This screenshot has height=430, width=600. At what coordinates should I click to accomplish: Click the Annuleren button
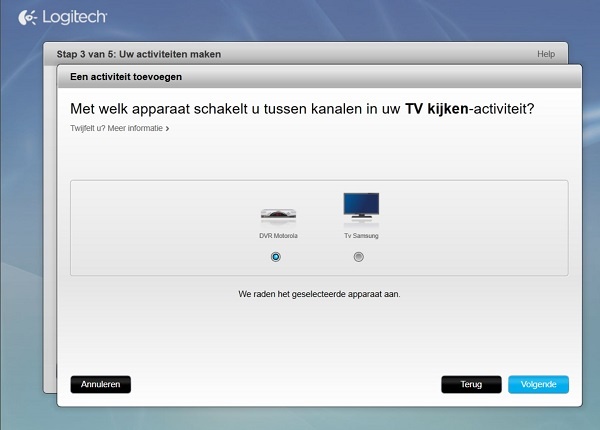(x=101, y=384)
